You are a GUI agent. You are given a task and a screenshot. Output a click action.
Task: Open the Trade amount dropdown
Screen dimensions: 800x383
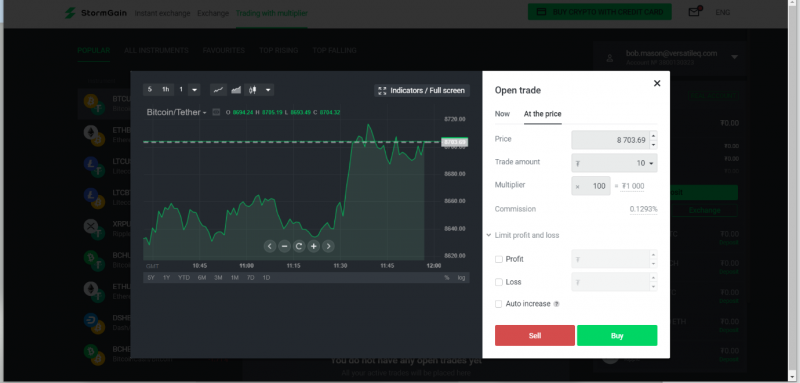tap(614, 163)
